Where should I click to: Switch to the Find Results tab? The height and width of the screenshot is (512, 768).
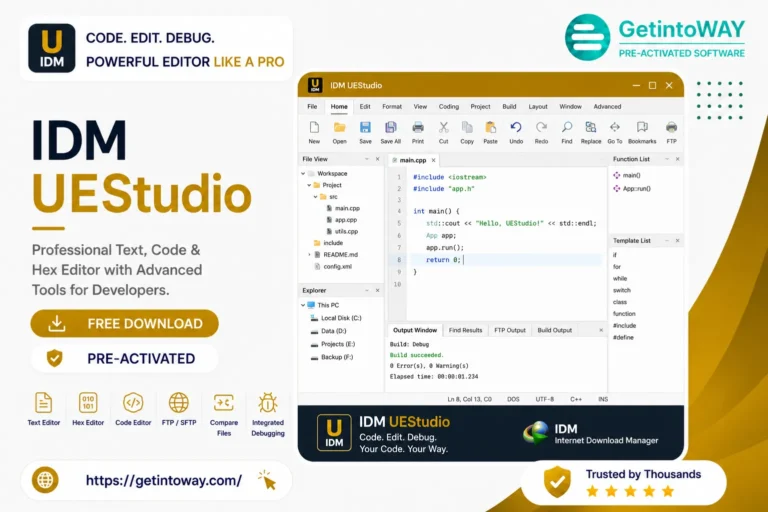point(465,330)
